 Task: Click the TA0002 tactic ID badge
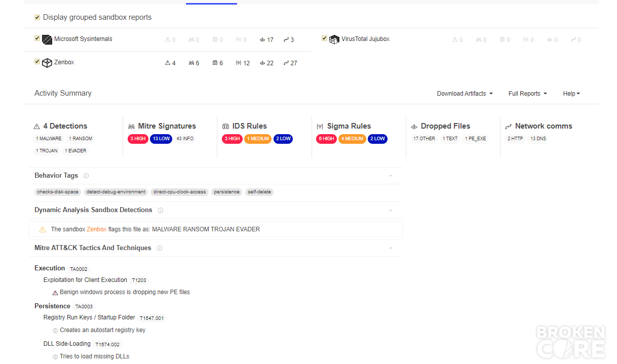point(79,269)
